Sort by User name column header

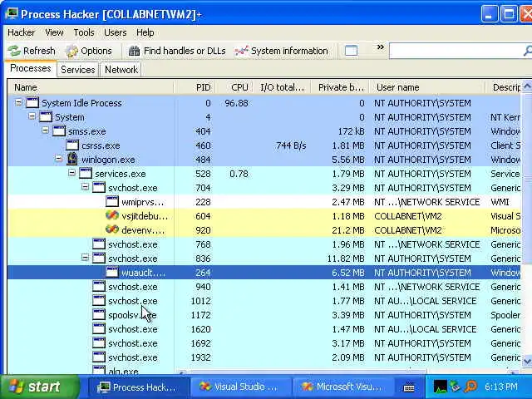pyautogui.click(x=426, y=87)
